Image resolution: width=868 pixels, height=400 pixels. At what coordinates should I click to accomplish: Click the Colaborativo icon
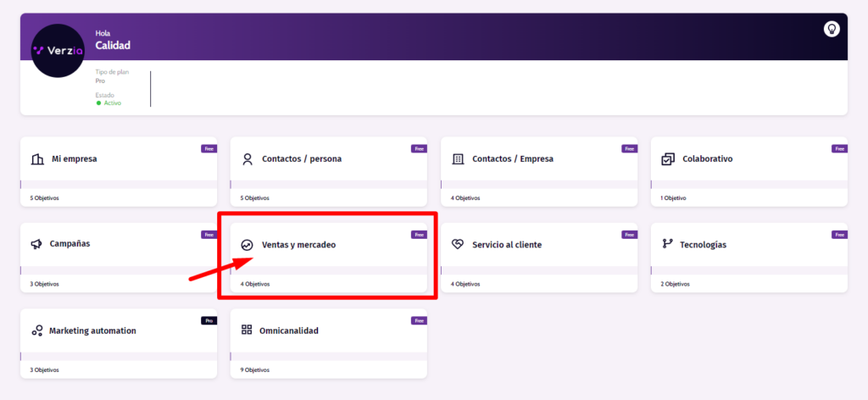pyautogui.click(x=668, y=158)
